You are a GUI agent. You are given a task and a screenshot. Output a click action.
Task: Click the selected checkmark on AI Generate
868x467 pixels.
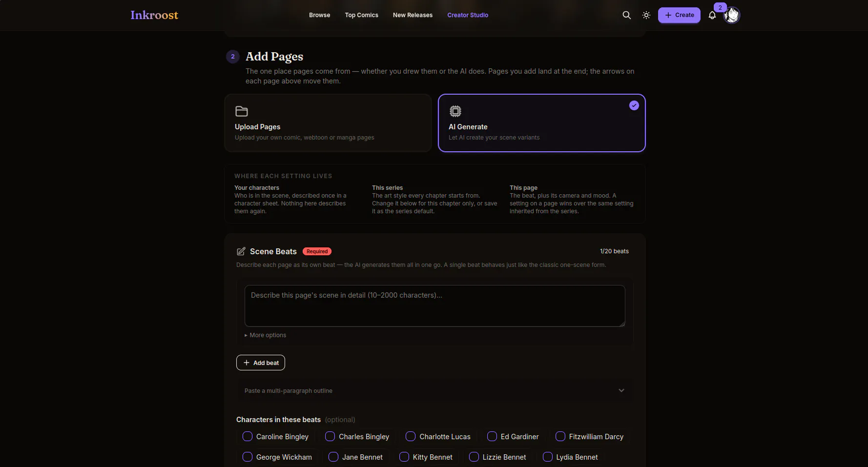pyautogui.click(x=634, y=105)
